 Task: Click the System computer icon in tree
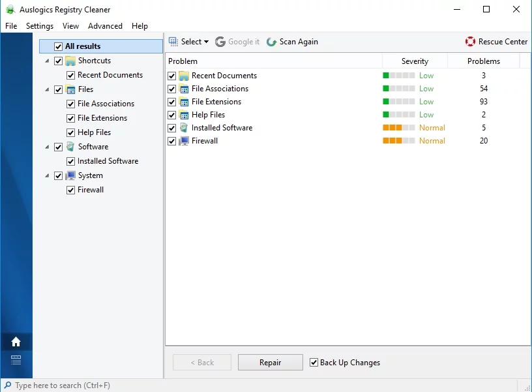(x=70, y=175)
